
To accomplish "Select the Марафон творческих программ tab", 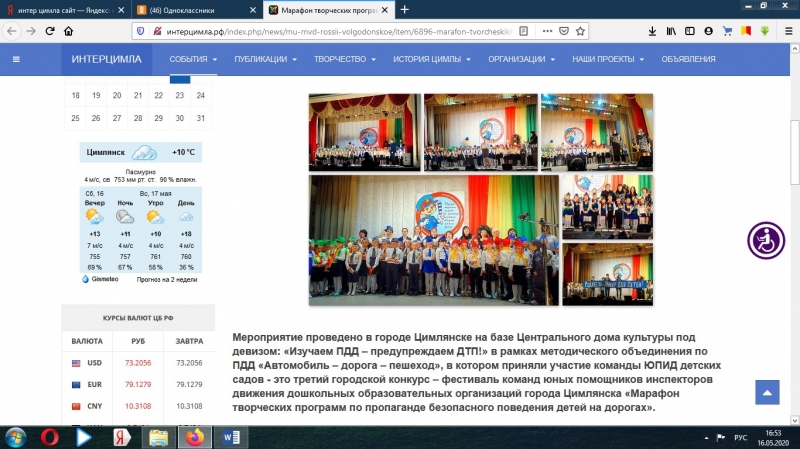I will (329, 10).
